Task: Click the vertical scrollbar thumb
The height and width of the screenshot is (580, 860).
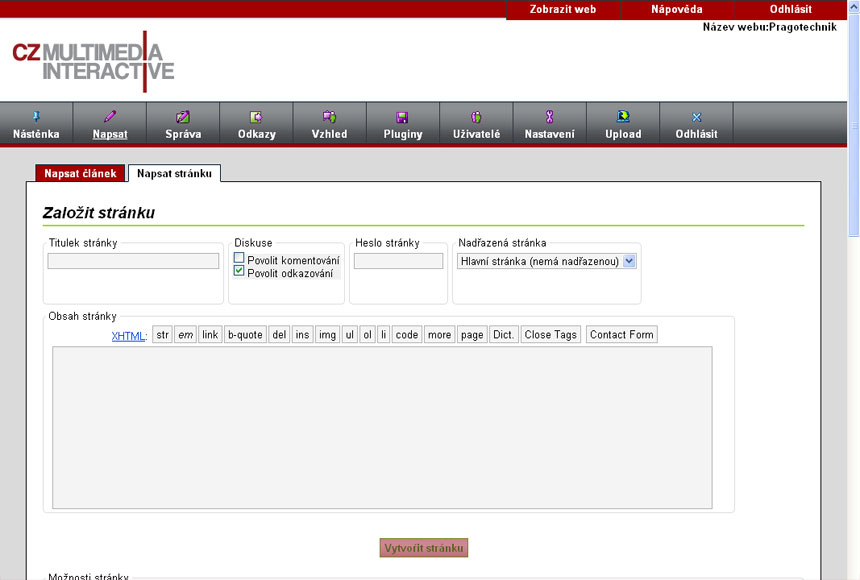Action: pos(854,125)
